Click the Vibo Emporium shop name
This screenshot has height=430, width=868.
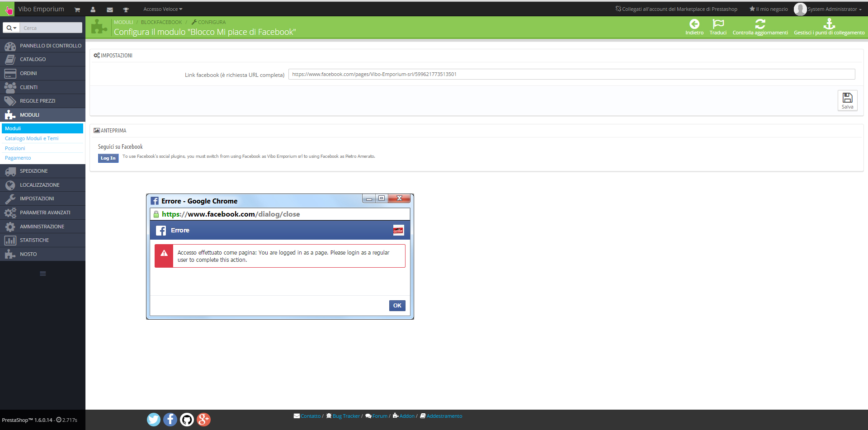pyautogui.click(x=41, y=9)
